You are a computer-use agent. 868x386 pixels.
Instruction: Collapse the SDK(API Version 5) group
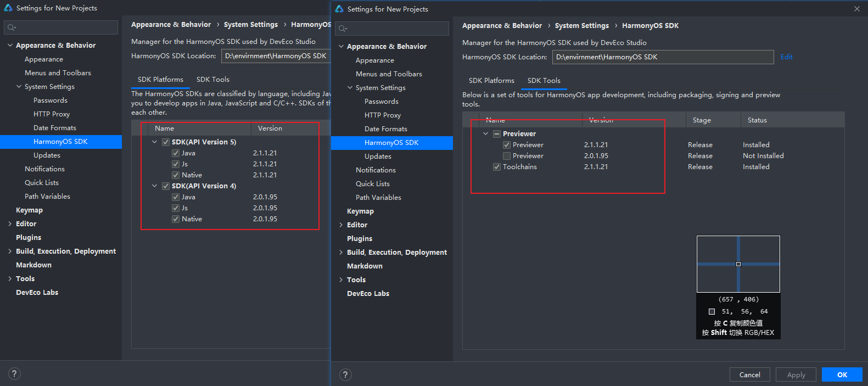(155, 142)
